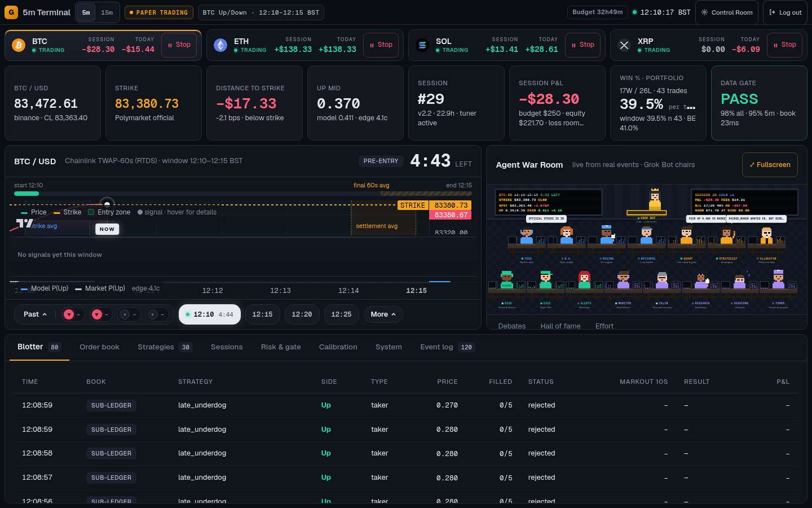Open the Debates tab
Viewport: 812px width, 508px height.
click(x=512, y=326)
